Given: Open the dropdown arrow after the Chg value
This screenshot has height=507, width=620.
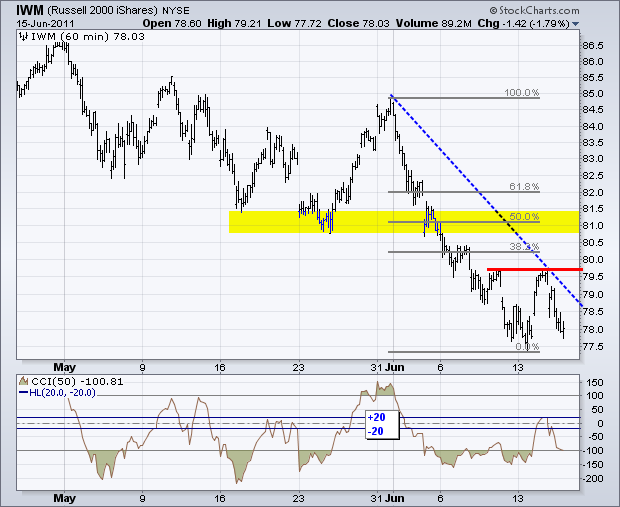Looking at the screenshot, I should 575,24.
